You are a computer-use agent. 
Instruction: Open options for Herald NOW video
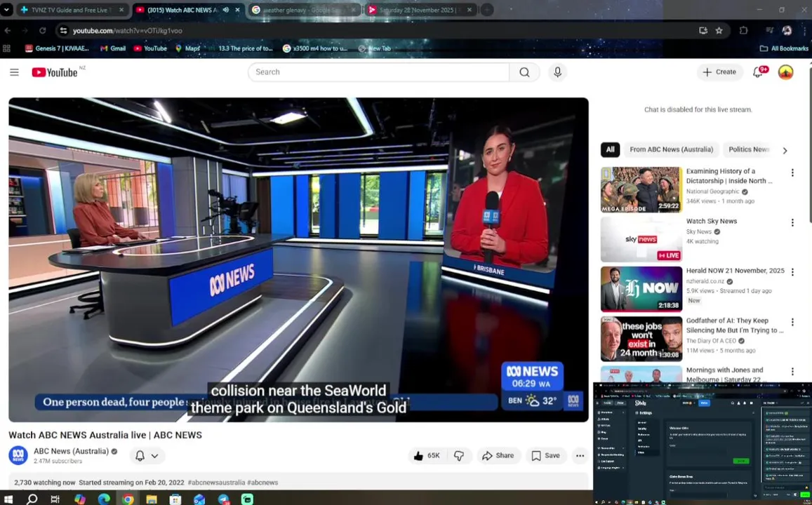coord(792,272)
